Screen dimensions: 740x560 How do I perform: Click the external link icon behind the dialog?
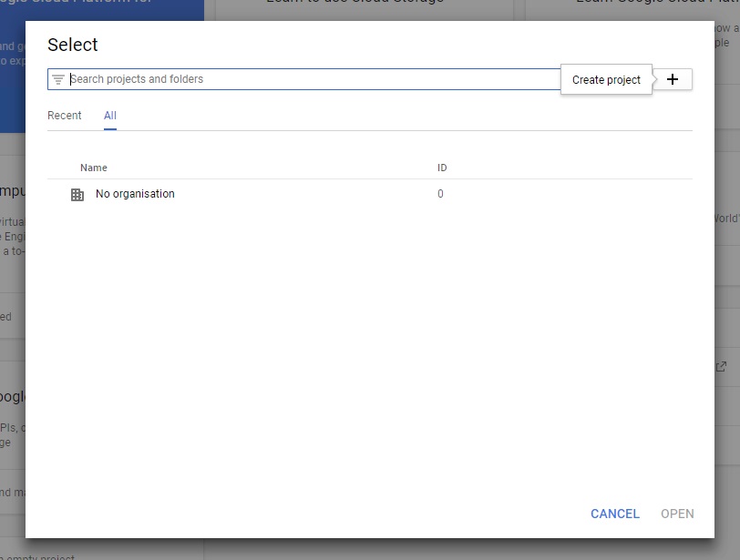722,366
